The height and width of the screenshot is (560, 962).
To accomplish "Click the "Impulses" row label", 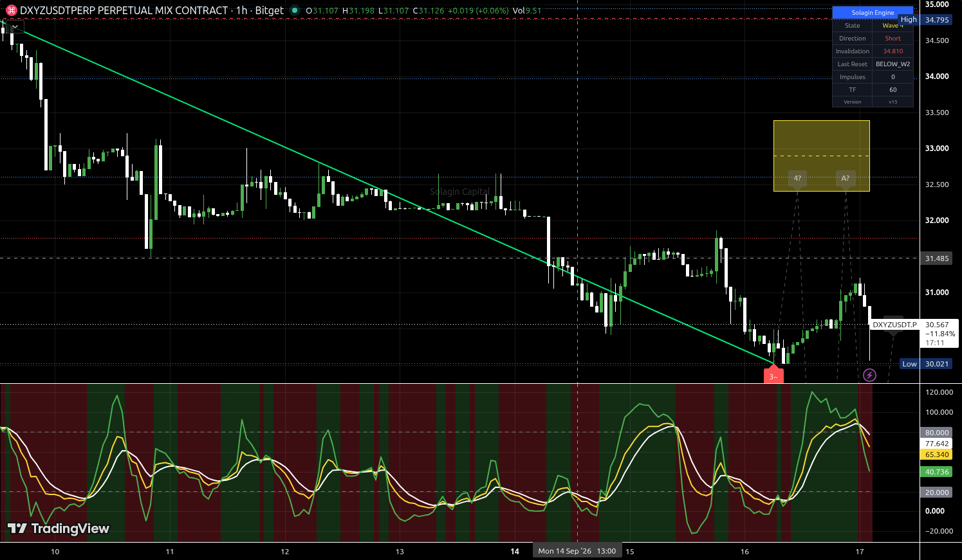I will click(x=852, y=77).
